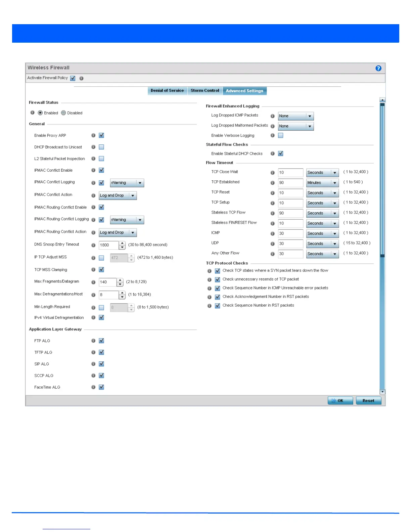Click the vertical scrollbar down arrow
411x532 pixels.
pyautogui.click(x=382, y=392)
